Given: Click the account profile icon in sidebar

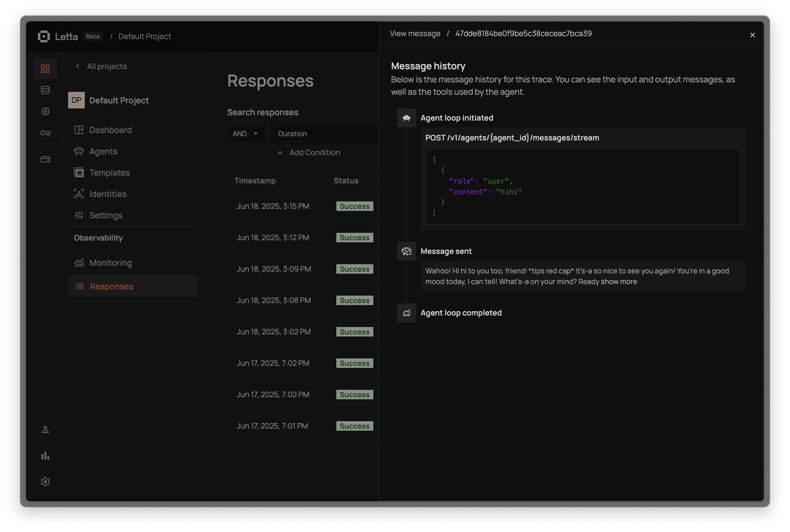Looking at the screenshot, I should tap(45, 430).
